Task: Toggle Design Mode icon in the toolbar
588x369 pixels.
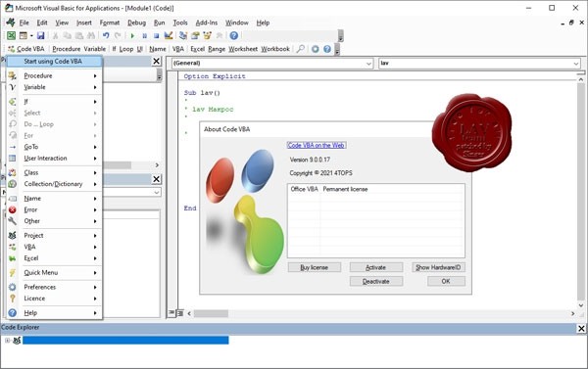Action: coord(169,35)
